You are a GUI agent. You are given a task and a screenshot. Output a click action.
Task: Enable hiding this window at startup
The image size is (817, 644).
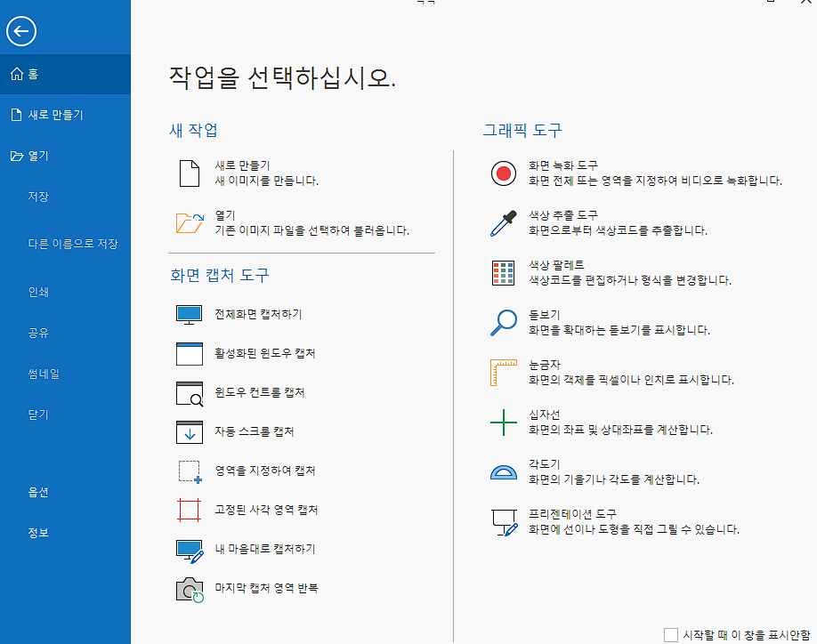click(672, 632)
